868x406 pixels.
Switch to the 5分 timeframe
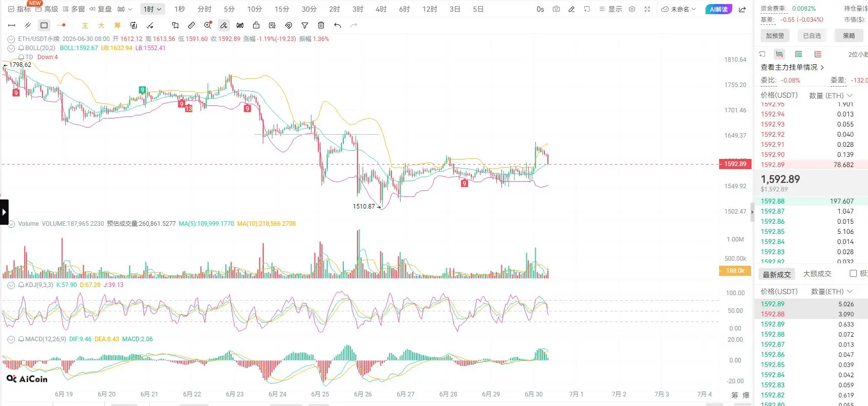[x=229, y=9]
